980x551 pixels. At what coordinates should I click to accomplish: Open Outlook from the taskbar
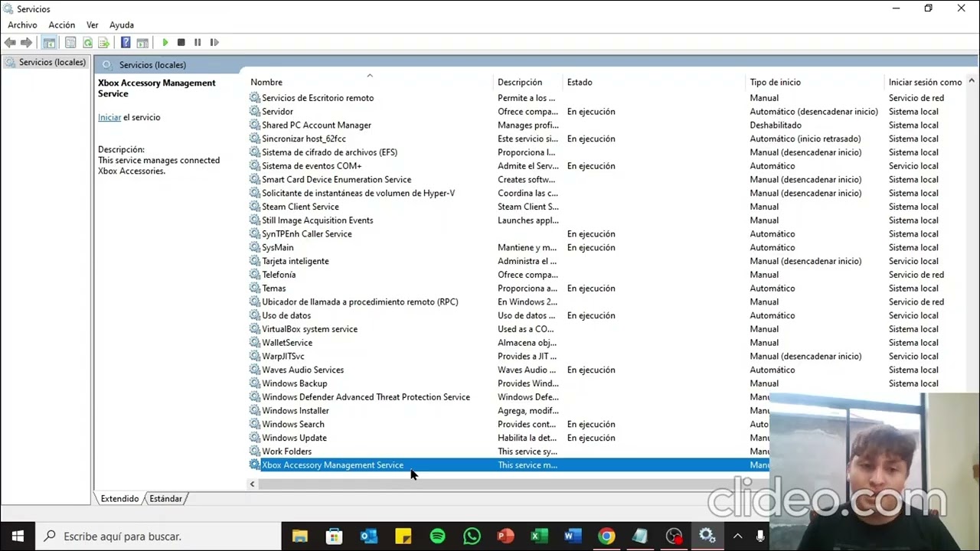[368, 536]
